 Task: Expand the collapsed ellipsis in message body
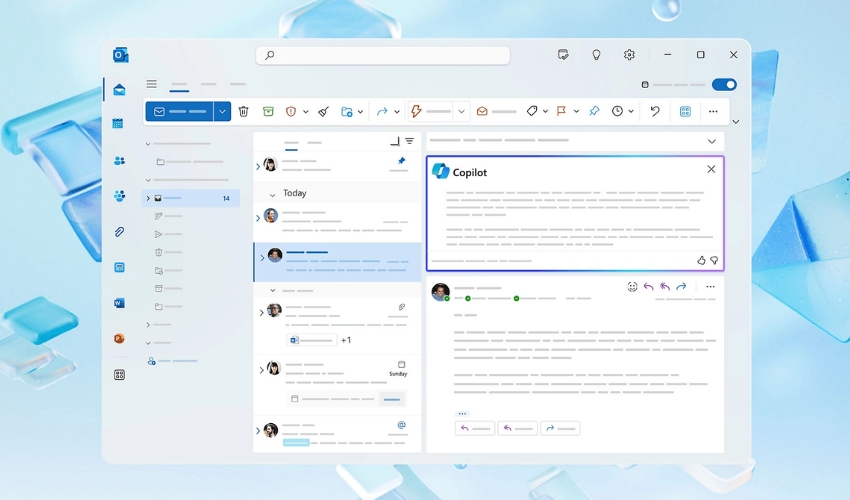coord(462,413)
